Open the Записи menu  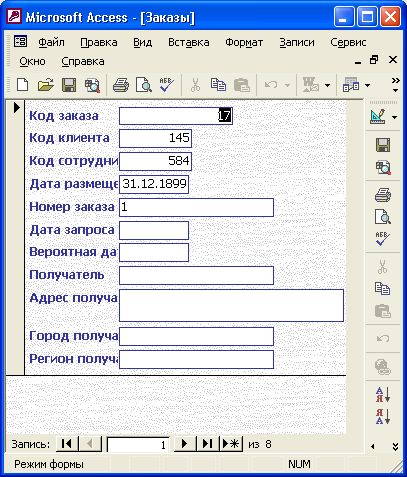click(x=297, y=42)
